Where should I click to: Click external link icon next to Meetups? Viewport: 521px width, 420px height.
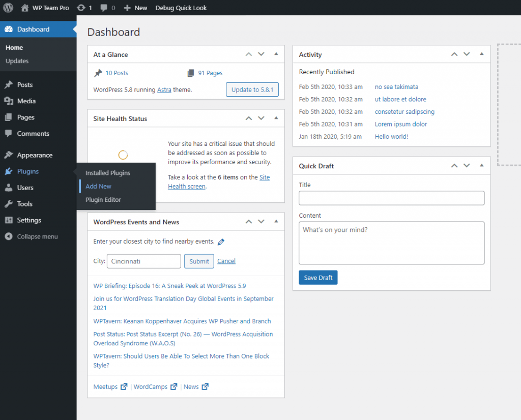(x=124, y=386)
